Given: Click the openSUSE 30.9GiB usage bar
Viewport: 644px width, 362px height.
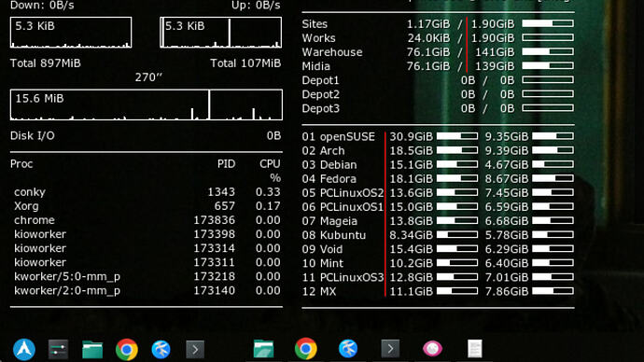Looking at the screenshot, I should click(457, 136).
